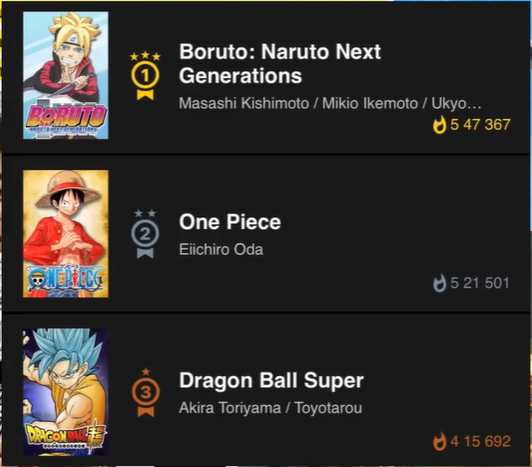
Task: Click authors Akira Toriyama / Toyotarou
Action: [270, 408]
